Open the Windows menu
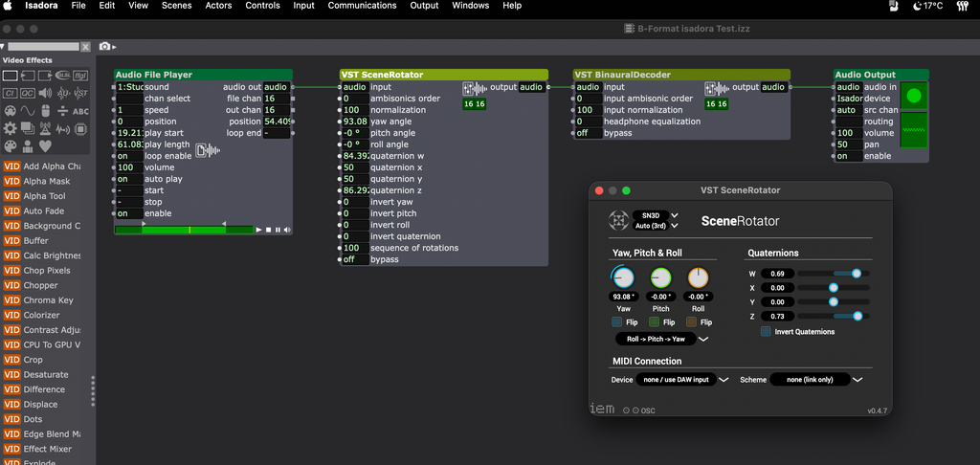The width and height of the screenshot is (980, 465). [471, 6]
